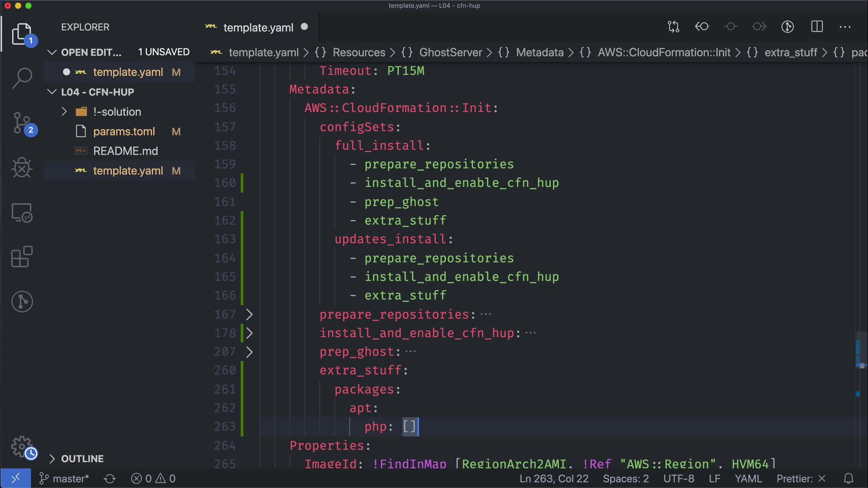Click synchronize changes icon in status bar
Image resolution: width=868 pixels, height=488 pixels.
tap(110, 479)
